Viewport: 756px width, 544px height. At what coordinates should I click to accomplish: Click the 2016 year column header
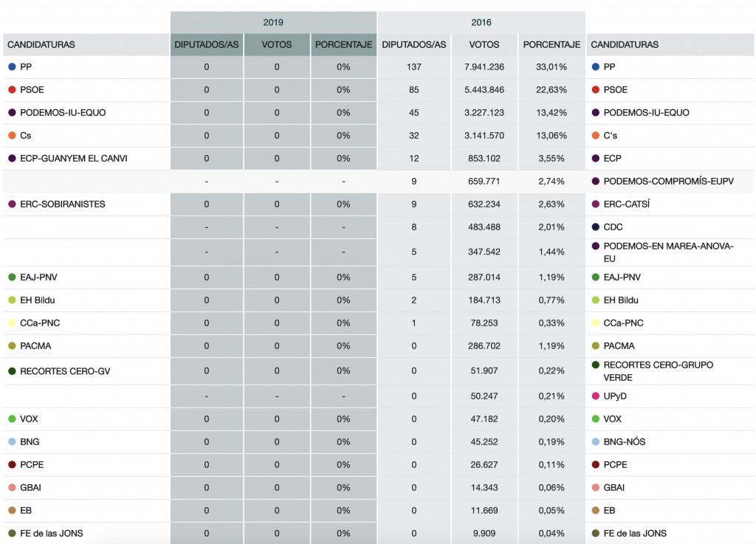(x=481, y=22)
